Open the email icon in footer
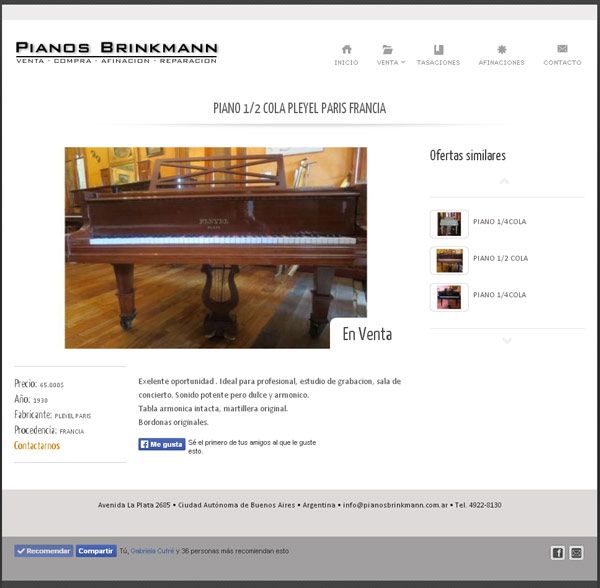The width and height of the screenshot is (600, 588). tap(576, 553)
